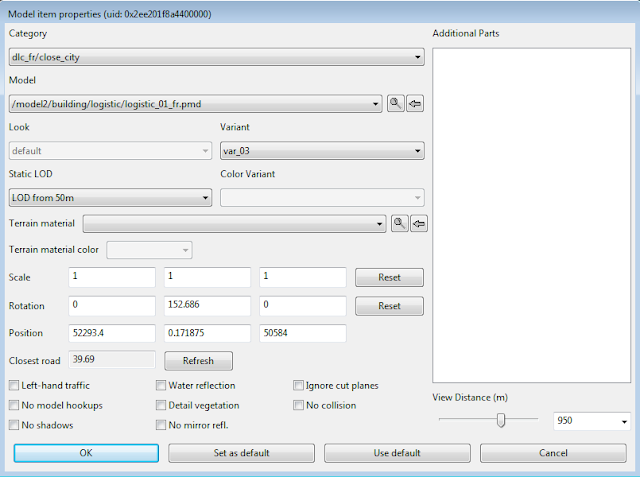Click the OK button
Image resolution: width=640 pixels, height=477 pixels.
tap(86, 453)
